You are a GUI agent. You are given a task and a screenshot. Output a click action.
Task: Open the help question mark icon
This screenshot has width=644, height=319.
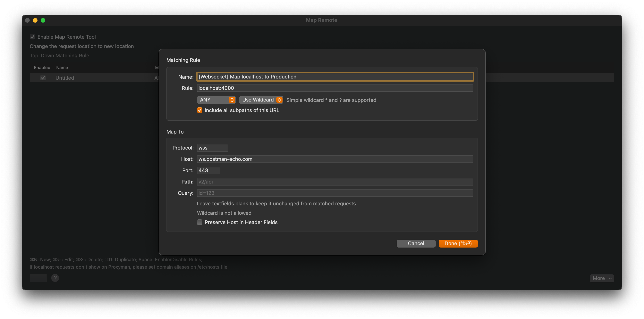(55, 278)
